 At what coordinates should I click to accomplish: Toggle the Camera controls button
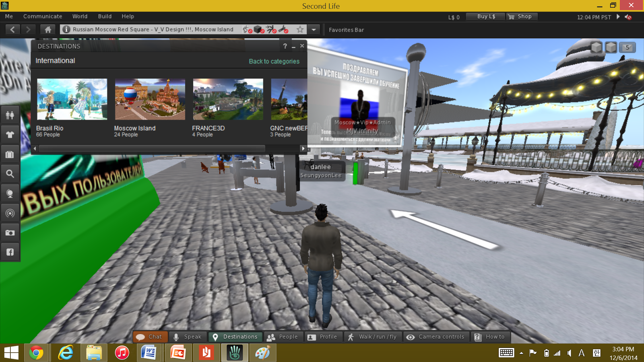pyautogui.click(x=436, y=337)
